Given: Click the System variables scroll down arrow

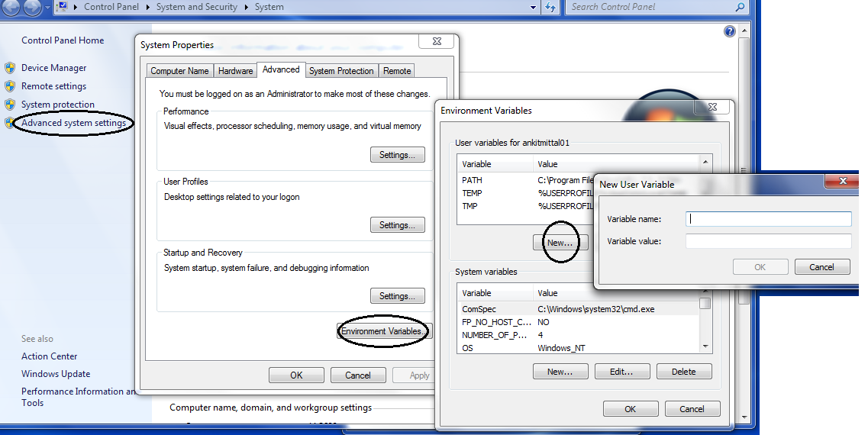Looking at the screenshot, I should (705, 346).
